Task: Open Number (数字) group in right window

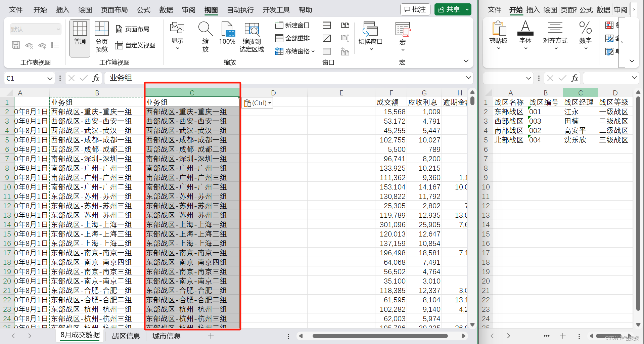Action: pos(585,35)
